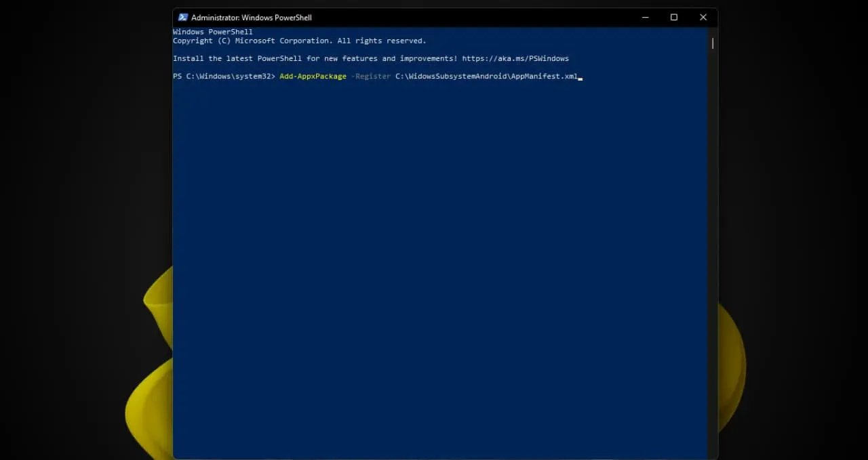The width and height of the screenshot is (868, 460).
Task: Click the Administrator: Windows PowerShell title text
Action: 252,18
